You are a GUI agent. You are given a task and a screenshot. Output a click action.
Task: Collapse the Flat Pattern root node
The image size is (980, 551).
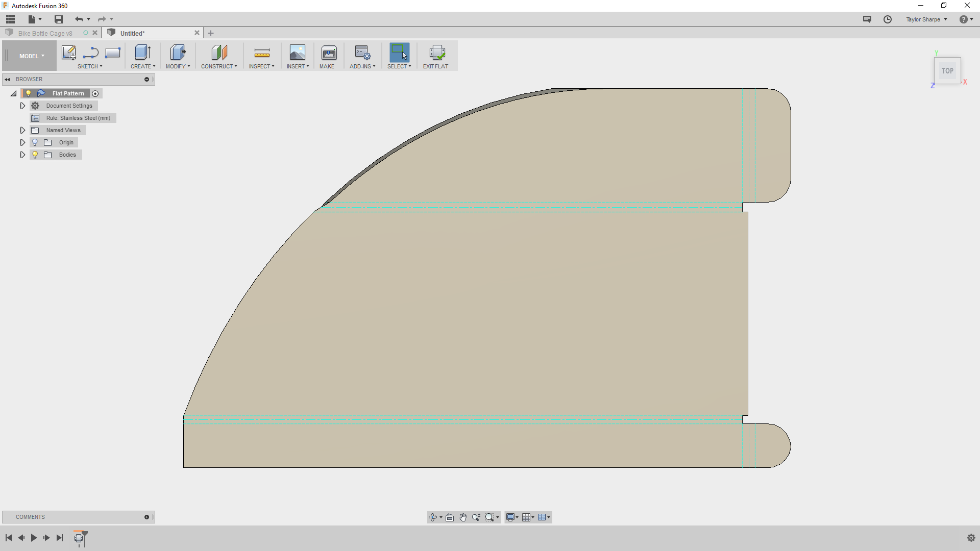click(x=14, y=93)
